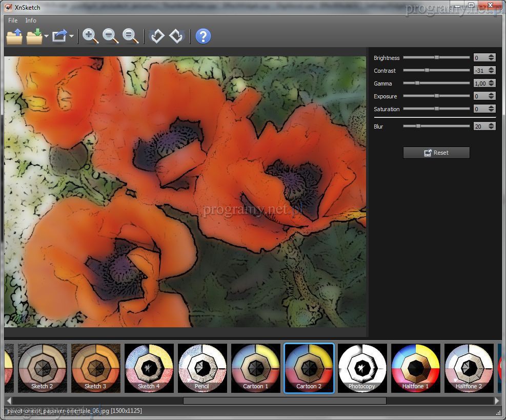The image size is (506, 420).
Task: Zoom out with the minus magnifier
Action: pyautogui.click(x=110, y=36)
